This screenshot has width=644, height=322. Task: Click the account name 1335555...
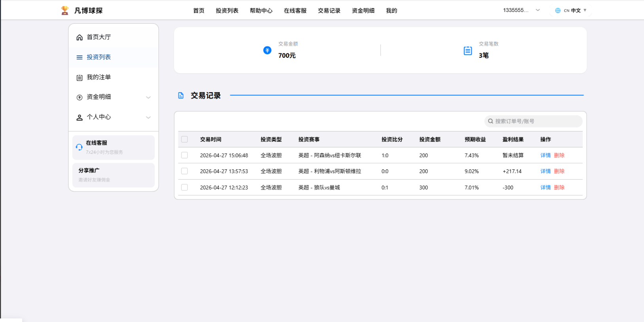tap(516, 10)
